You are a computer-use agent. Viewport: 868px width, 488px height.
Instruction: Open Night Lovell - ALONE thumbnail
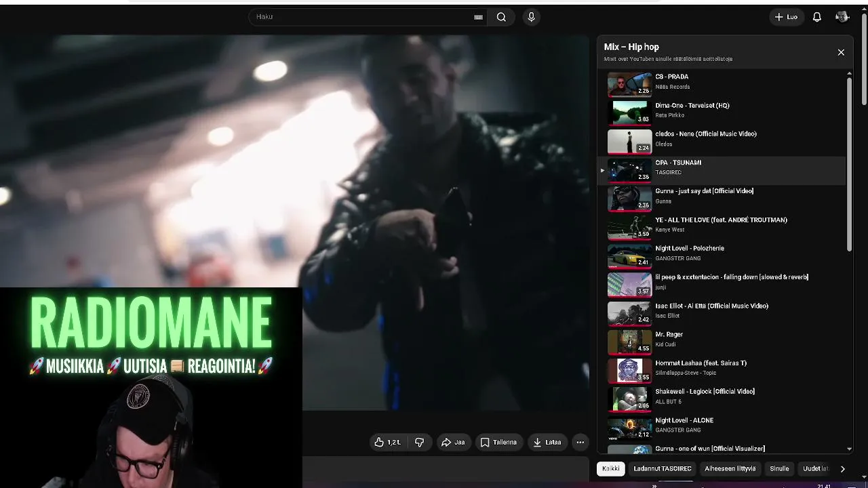629,428
